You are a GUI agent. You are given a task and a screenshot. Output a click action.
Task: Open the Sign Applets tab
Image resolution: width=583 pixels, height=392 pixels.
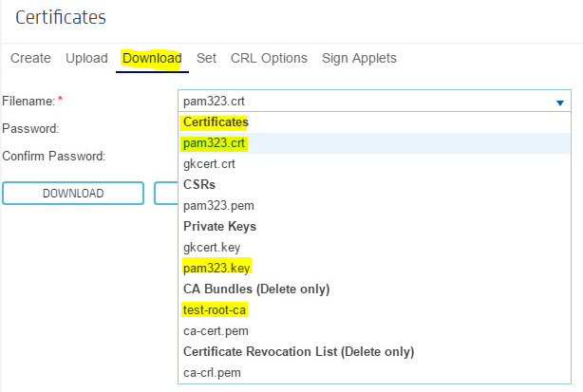pos(359,58)
